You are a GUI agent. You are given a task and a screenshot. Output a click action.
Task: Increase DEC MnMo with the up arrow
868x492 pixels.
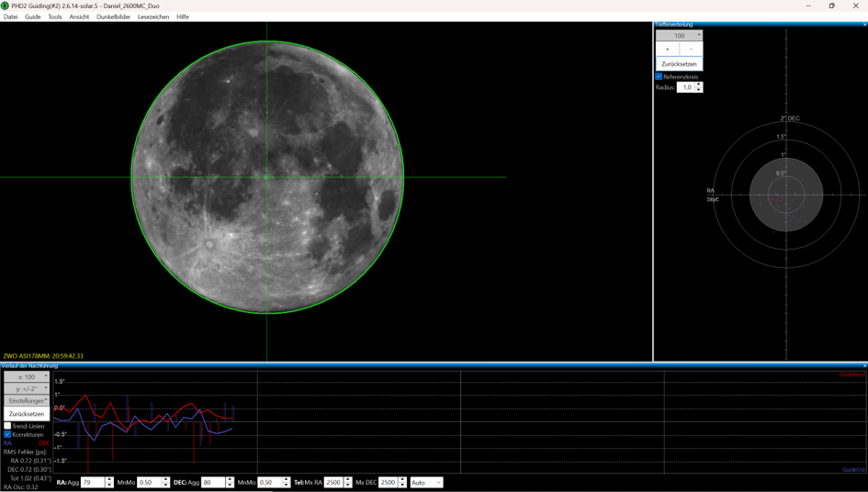(287, 480)
